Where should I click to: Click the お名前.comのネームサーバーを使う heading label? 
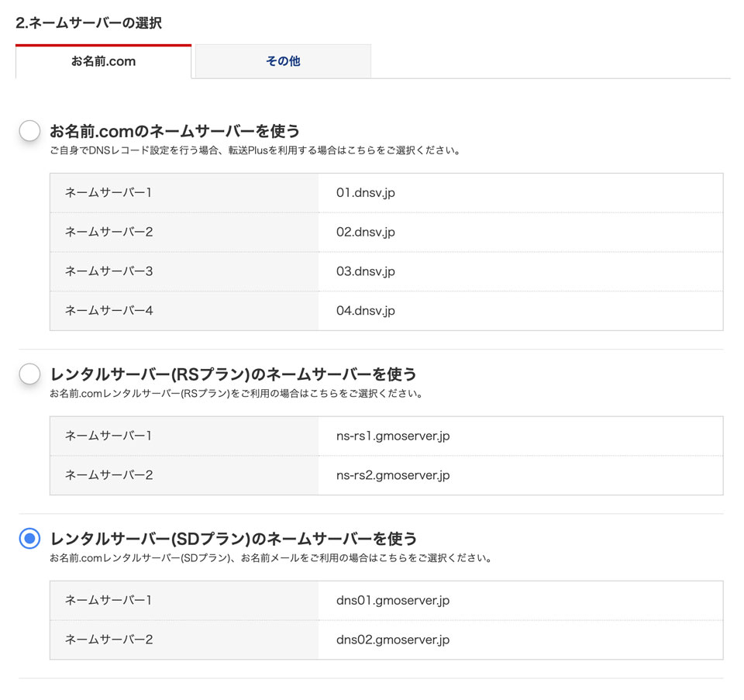click(x=174, y=131)
